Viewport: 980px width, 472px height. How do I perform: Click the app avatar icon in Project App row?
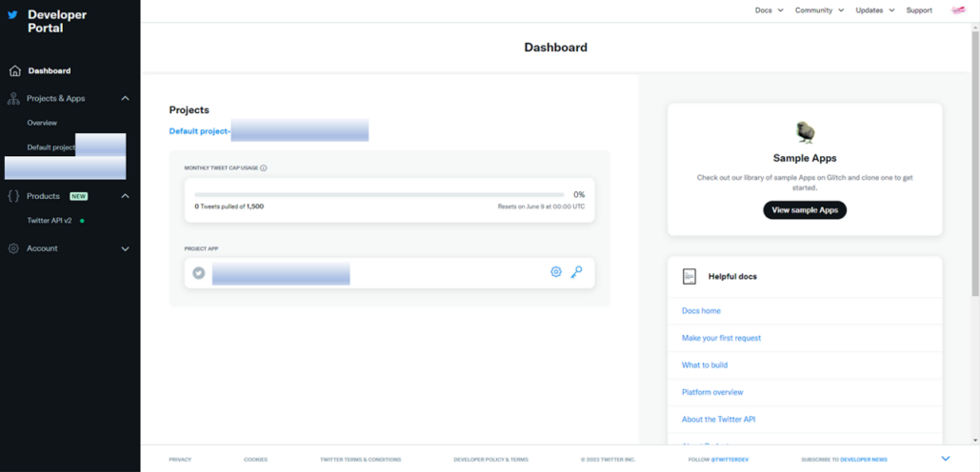[x=199, y=273]
